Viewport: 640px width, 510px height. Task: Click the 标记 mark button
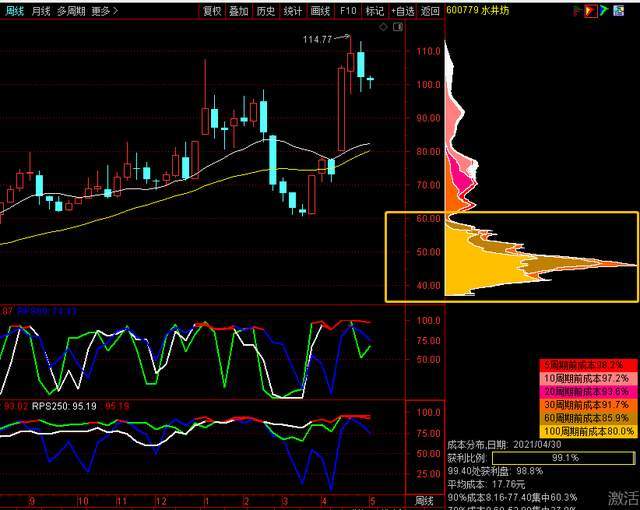click(375, 11)
